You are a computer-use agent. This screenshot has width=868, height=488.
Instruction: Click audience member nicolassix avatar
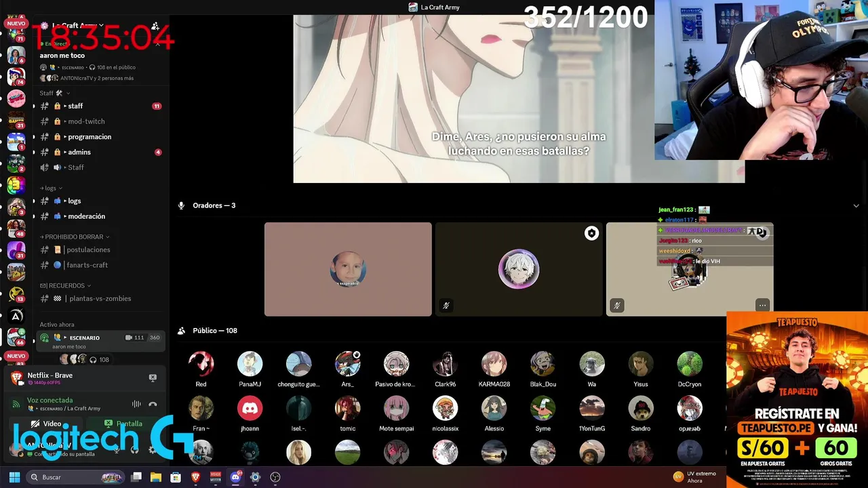[445, 409]
